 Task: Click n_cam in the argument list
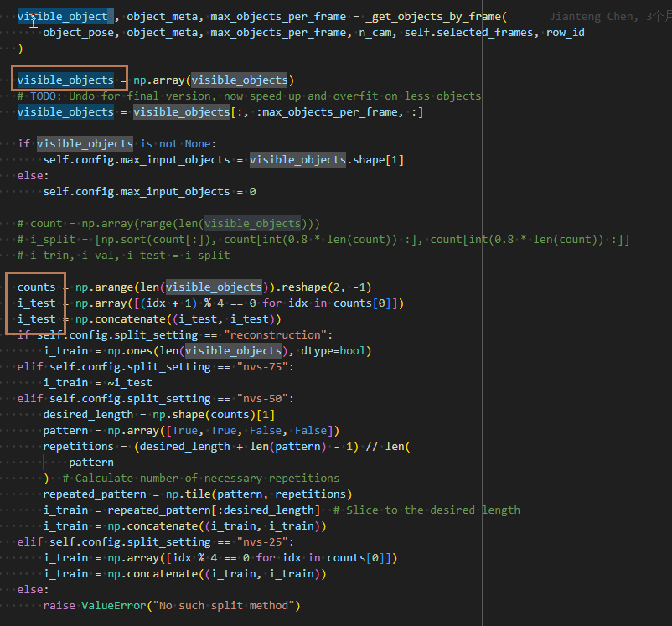point(375,33)
